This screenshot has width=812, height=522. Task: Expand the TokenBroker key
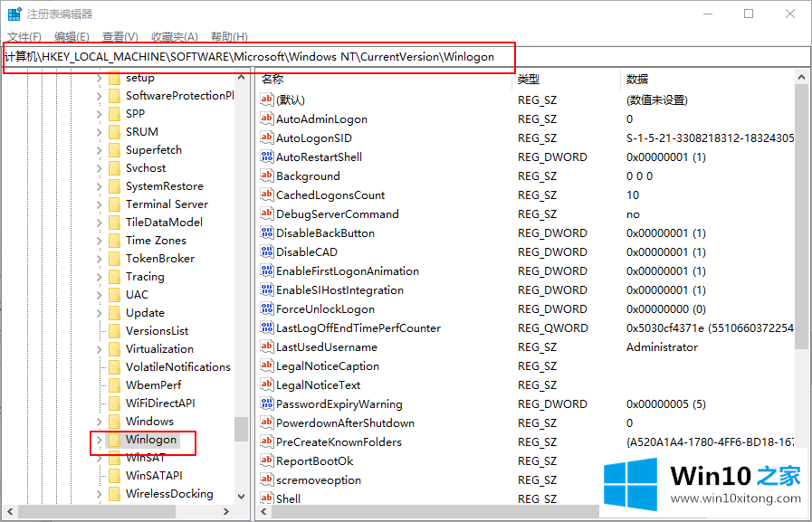coord(99,259)
